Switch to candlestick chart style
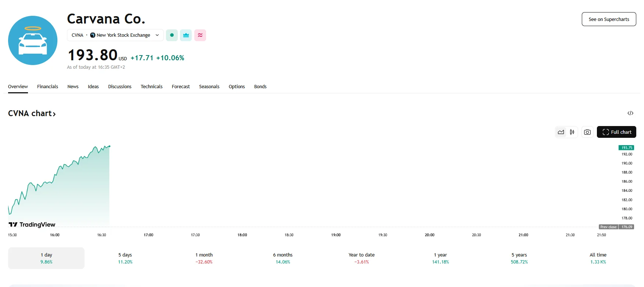This screenshot has height=287, width=644. (x=572, y=132)
